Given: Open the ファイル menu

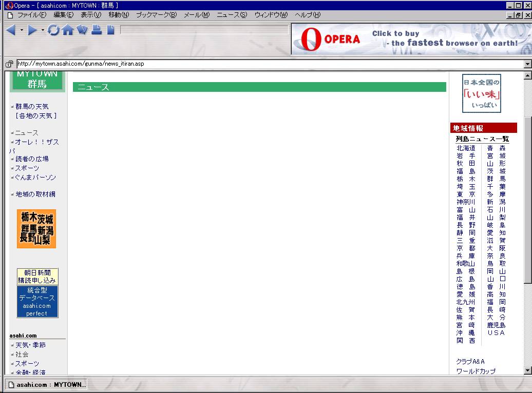Looking at the screenshot, I should click(x=31, y=15).
